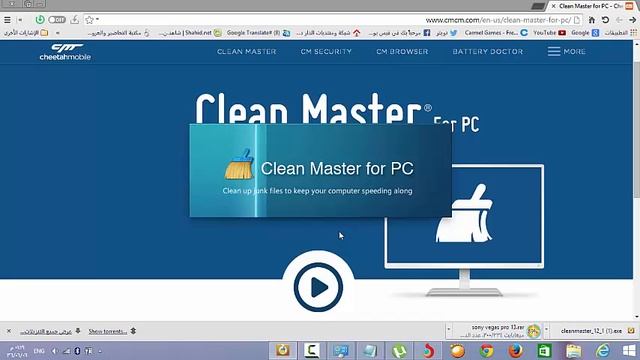Expand the bookmarks bar overflow chevron

(58, 33)
